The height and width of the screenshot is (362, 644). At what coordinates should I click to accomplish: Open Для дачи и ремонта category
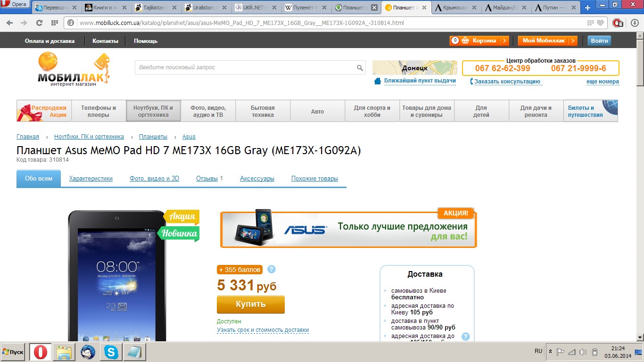click(536, 111)
